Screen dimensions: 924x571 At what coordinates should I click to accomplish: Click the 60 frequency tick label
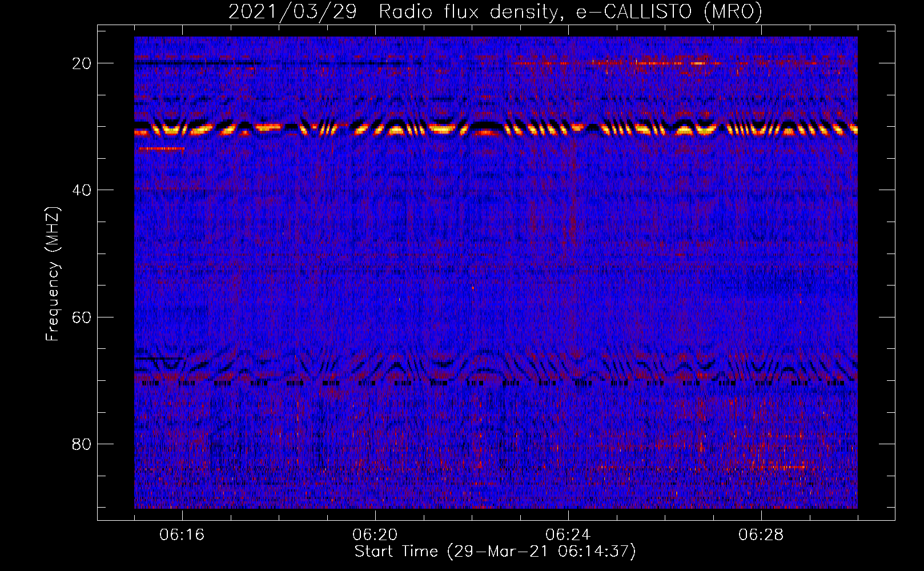click(82, 317)
